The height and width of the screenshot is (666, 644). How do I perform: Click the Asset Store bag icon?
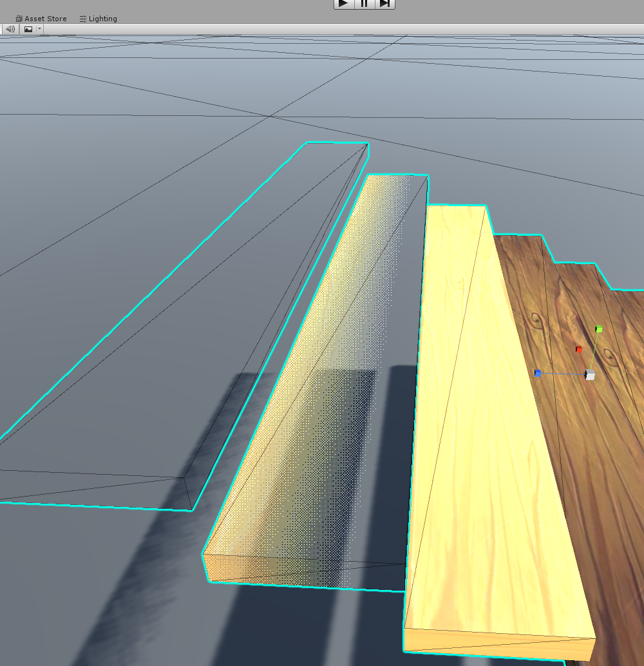point(19,19)
